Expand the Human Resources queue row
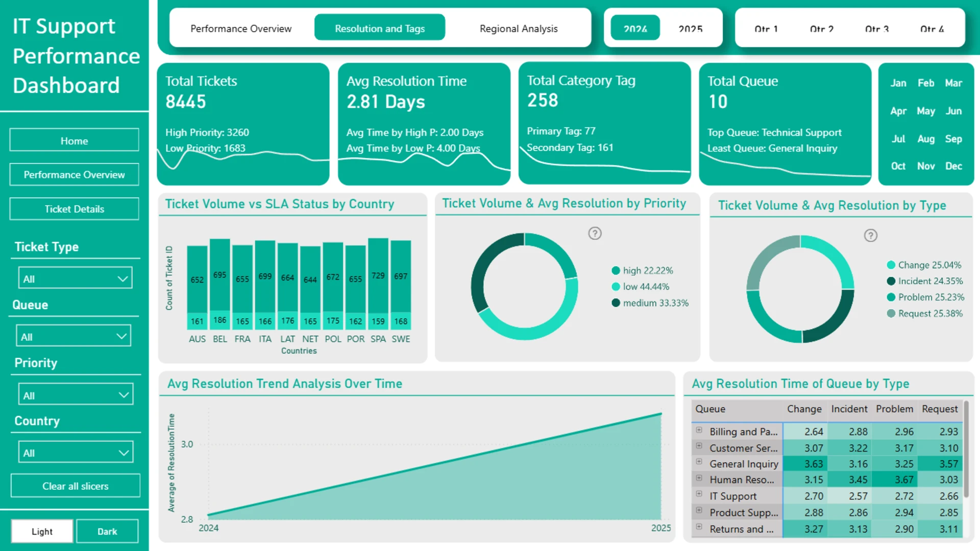The image size is (980, 551). click(699, 479)
